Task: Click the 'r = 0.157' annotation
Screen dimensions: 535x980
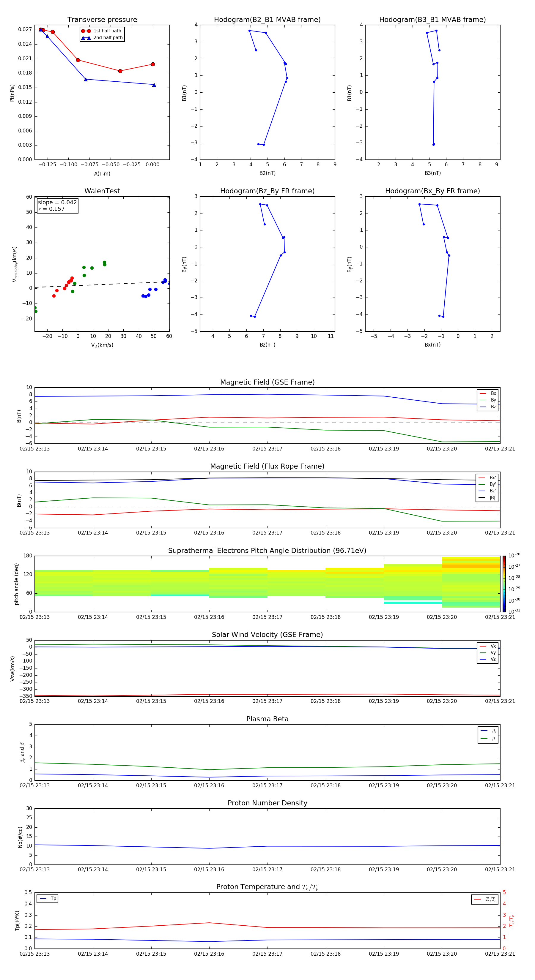Action: (51, 209)
